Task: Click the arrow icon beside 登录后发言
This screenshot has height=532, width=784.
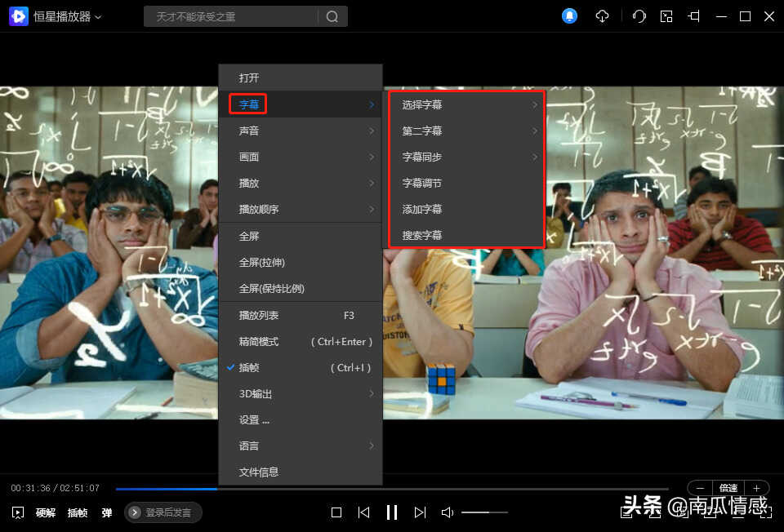Action: (x=135, y=512)
